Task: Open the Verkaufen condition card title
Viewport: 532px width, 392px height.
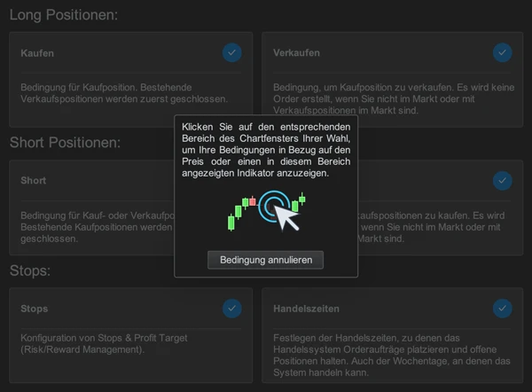Action: click(x=296, y=53)
